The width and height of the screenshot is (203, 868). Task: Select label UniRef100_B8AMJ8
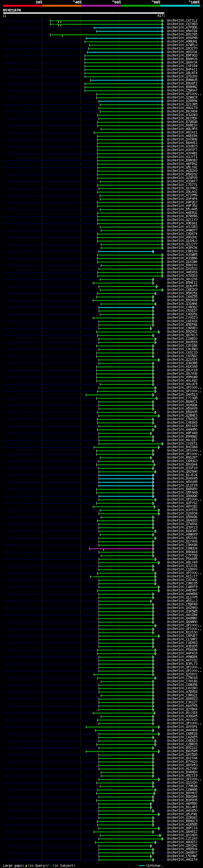182,59
